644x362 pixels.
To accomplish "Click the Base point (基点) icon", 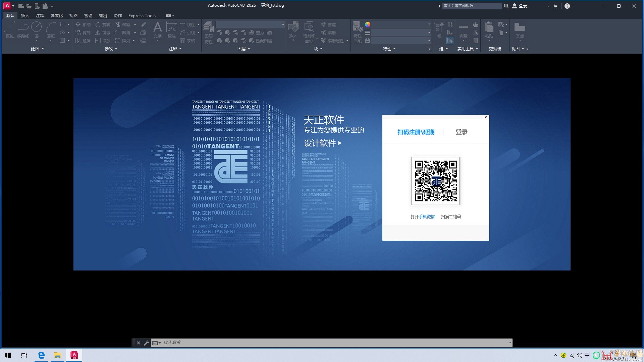I will coord(520,30).
